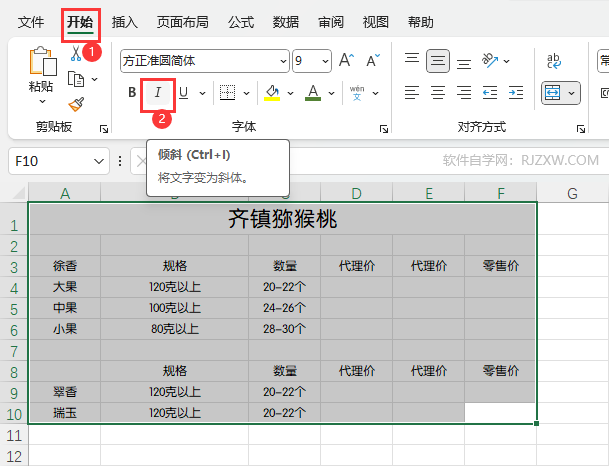Open the paste options arrow under 粘贴

tap(42, 102)
